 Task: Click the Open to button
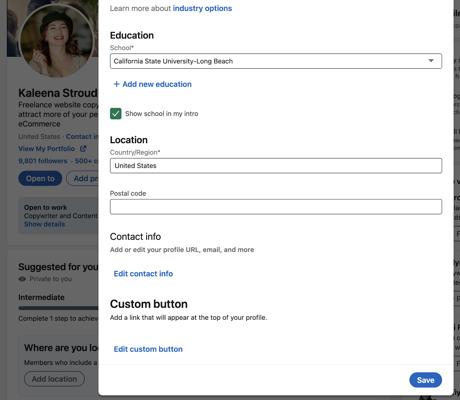pyautogui.click(x=40, y=179)
